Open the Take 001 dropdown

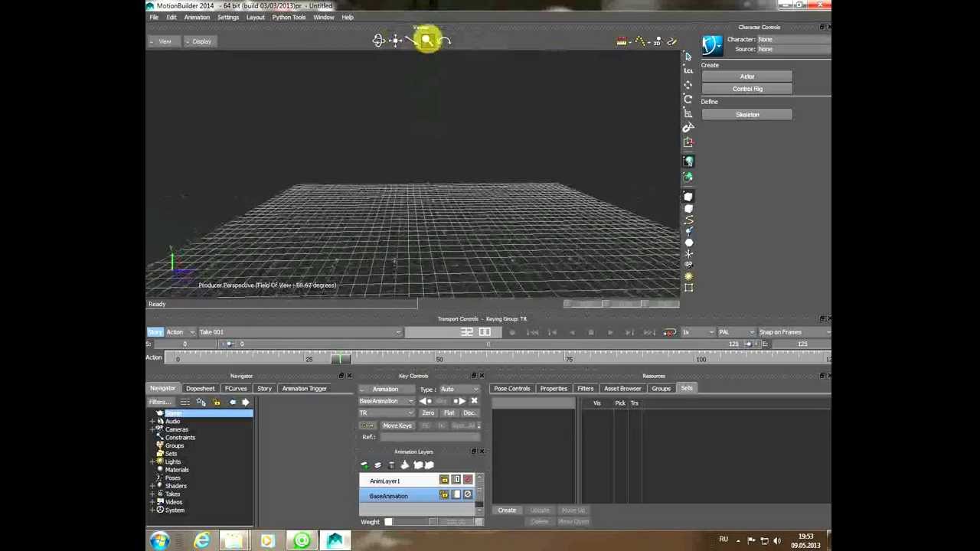(299, 332)
